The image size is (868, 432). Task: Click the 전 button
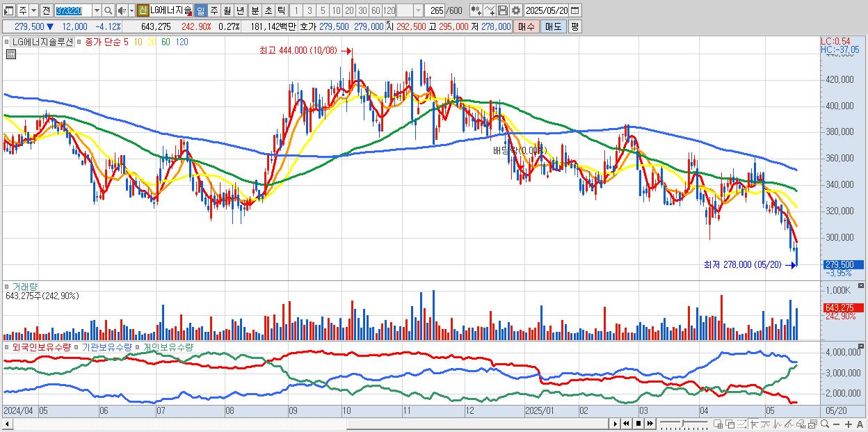click(46, 10)
